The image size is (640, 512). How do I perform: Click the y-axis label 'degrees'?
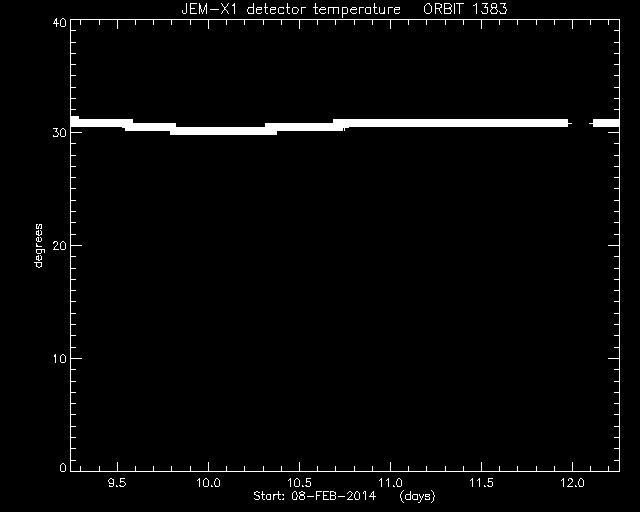pos(38,245)
